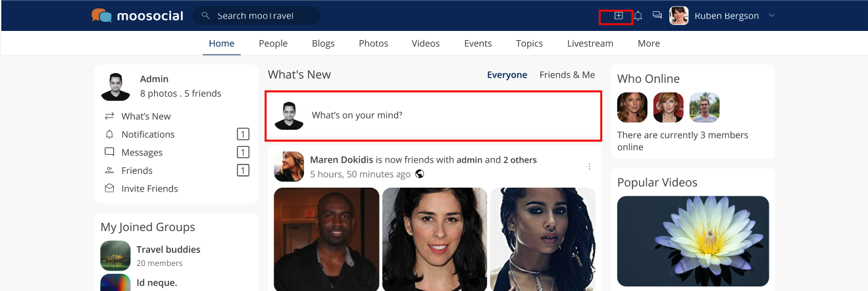Click the admin avatar in status composer
Viewport: 868px width, 291px height.
[x=289, y=115]
